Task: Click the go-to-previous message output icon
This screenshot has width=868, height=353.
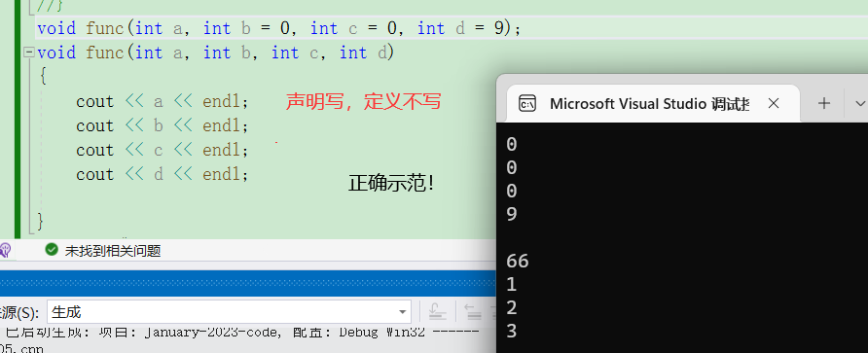Action: [x=472, y=312]
